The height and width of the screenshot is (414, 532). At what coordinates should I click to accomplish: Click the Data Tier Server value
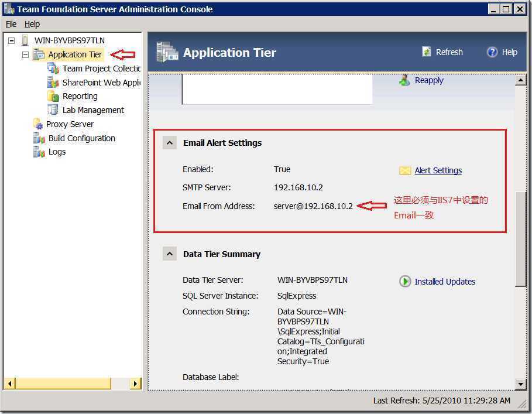pos(313,280)
